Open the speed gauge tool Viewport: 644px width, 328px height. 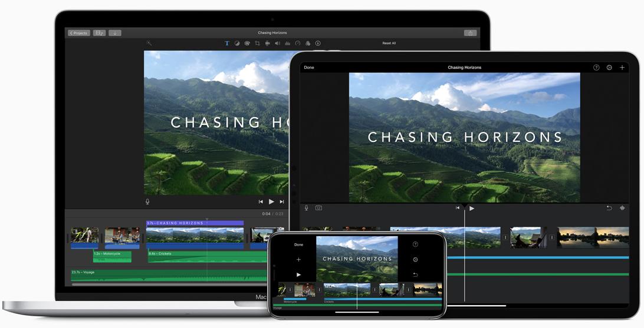[298, 43]
